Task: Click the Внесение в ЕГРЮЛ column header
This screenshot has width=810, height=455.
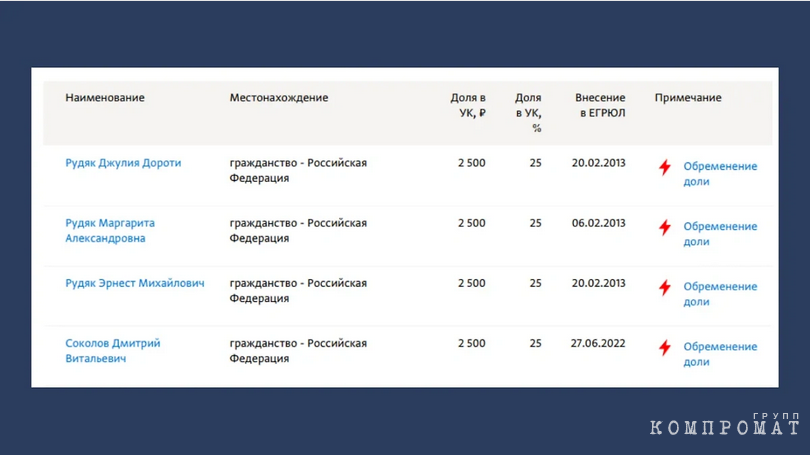Action: pyautogui.click(x=600, y=105)
